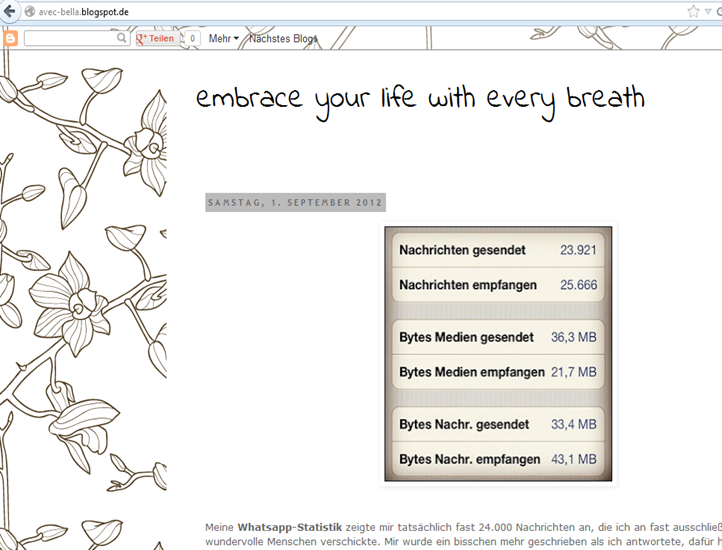This screenshot has width=722, height=550.
Task: Click the Samstag, 1. September 2012 date header
Action: tap(295, 202)
